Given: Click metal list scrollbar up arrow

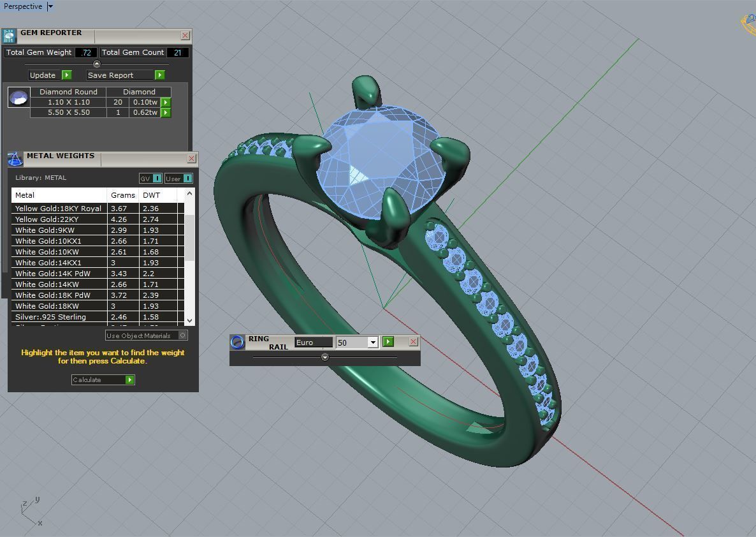Looking at the screenshot, I should pos(189,194).
